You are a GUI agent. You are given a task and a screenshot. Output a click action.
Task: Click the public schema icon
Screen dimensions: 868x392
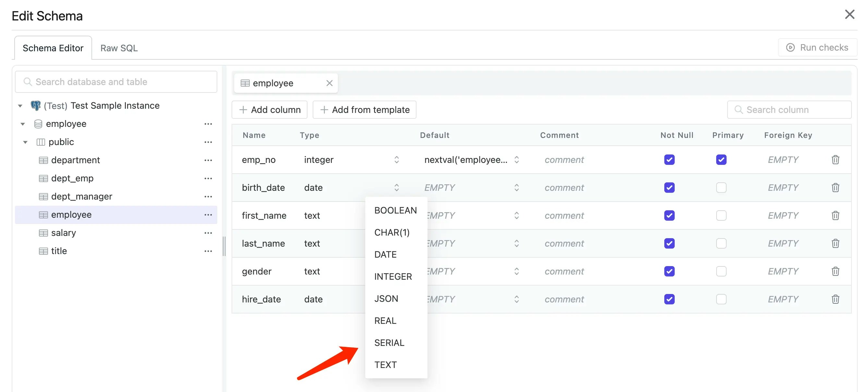[41, 142]
